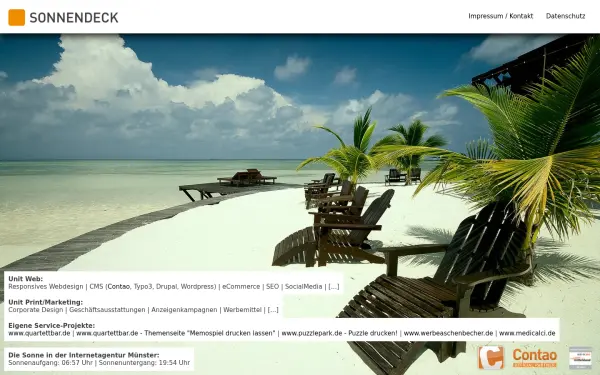Select the 'Unit Web:' heading

pyautogui.click(x=25, y=279)
